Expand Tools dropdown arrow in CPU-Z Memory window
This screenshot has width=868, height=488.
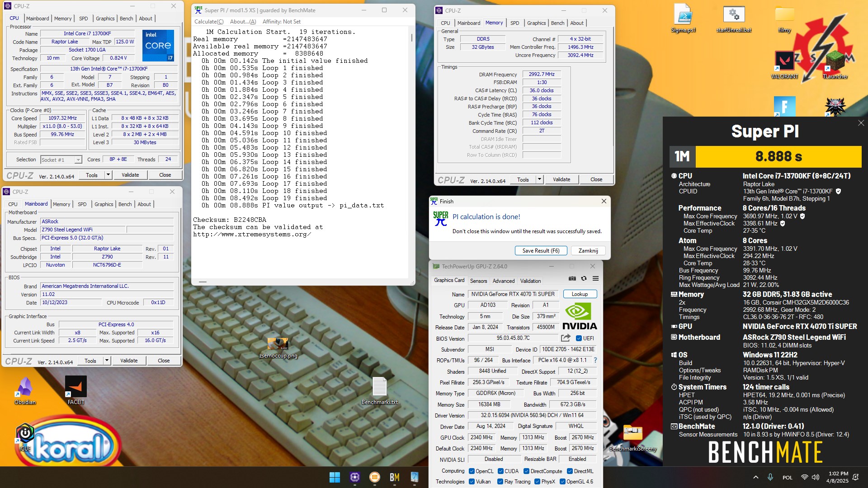539,179
